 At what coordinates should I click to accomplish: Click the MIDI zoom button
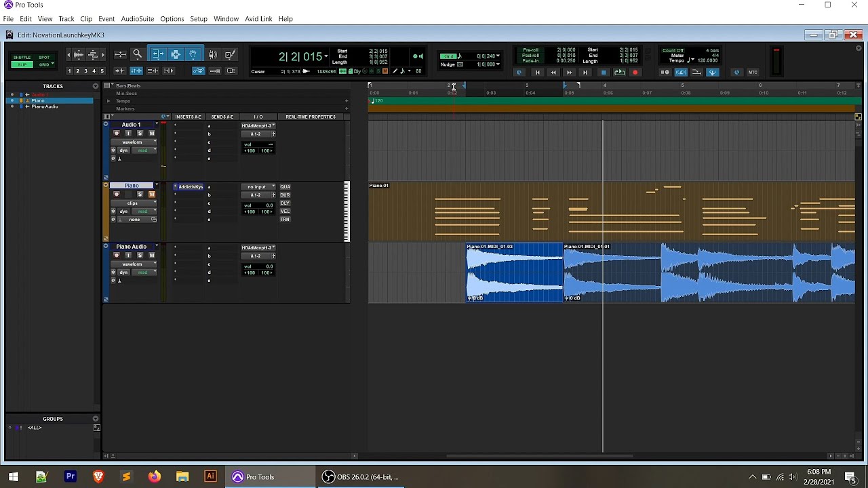click(x=93, y=54)
